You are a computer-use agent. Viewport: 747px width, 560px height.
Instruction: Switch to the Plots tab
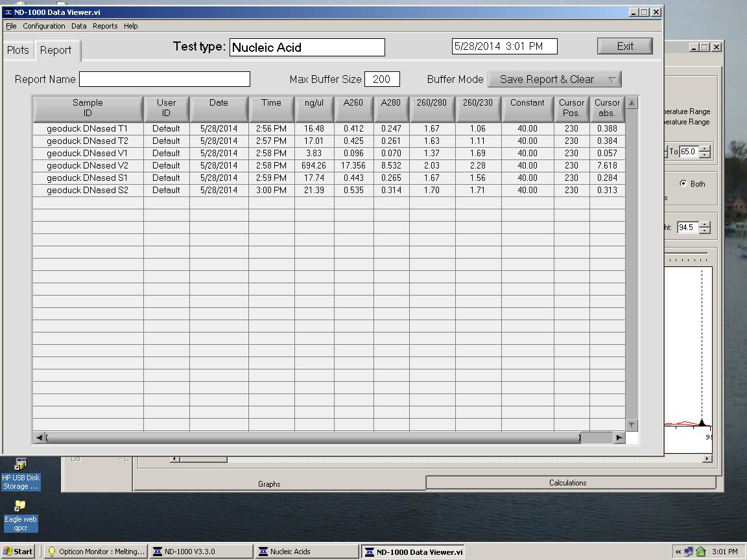click(18, 50)
